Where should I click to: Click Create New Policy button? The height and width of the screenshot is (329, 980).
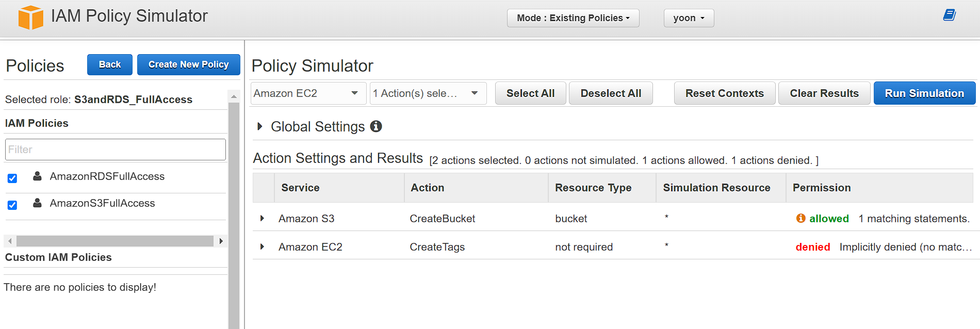click(188, 64)
